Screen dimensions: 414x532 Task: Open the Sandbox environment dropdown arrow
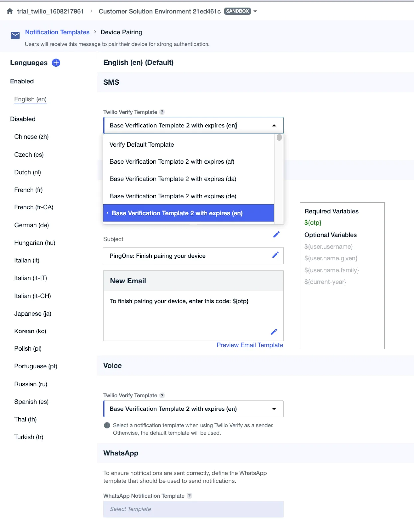(x=255, y=11)
